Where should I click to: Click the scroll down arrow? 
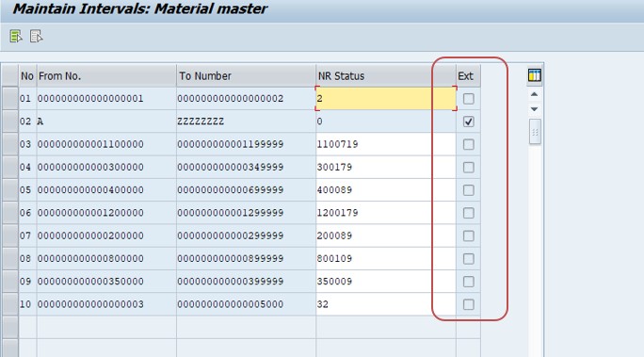535,109
